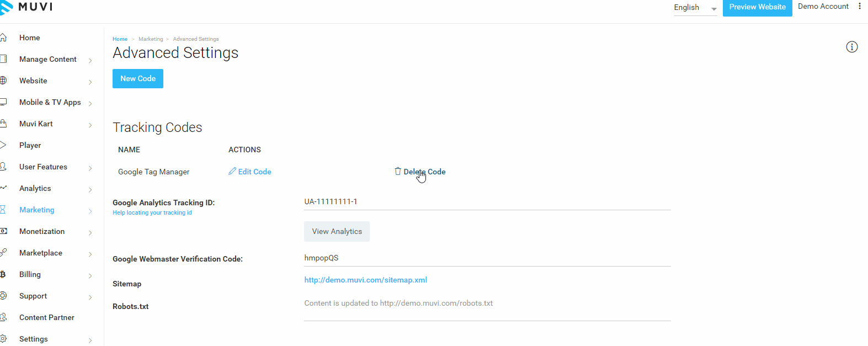Open the Player menu item
Screen dimensions: 868x346
pyautogui.click(x=30, y=145)
